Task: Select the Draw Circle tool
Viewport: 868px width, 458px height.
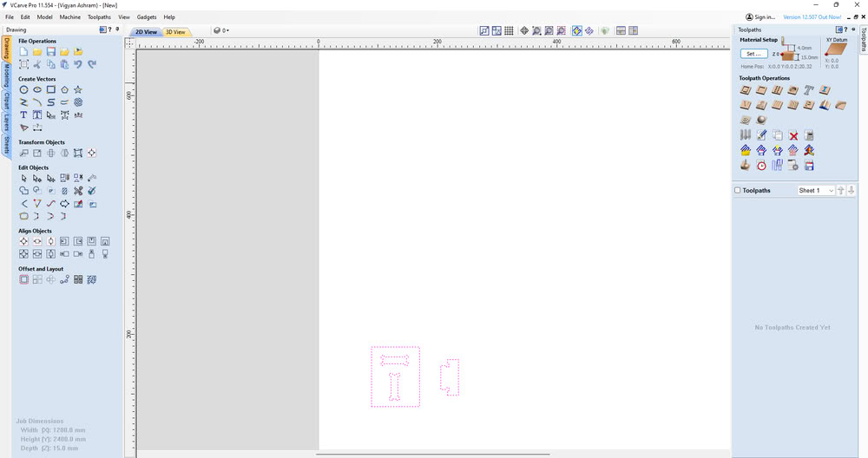Action: [x=23, y=89]
